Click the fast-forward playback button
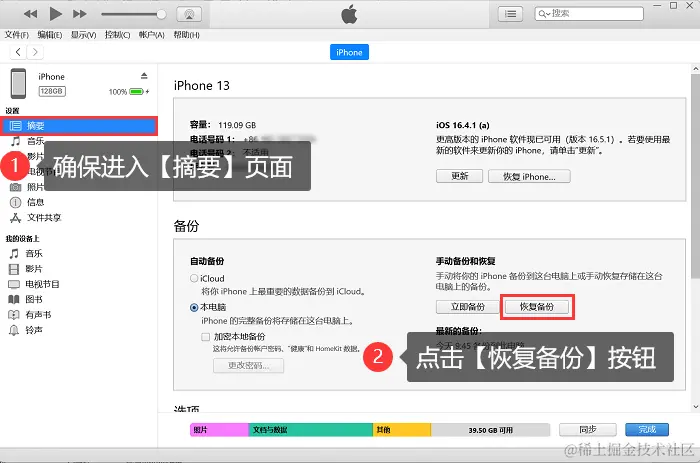 point(79,14)
